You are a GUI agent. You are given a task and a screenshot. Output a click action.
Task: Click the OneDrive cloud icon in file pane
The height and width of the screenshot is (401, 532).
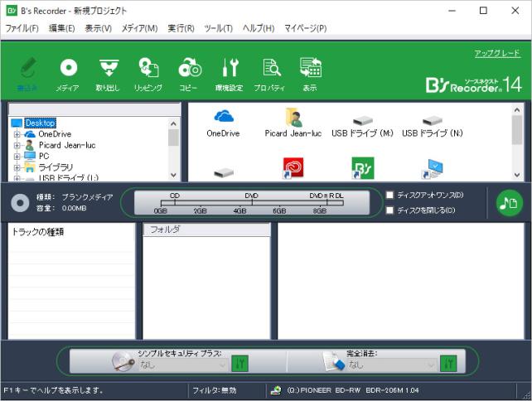[223, 116]
